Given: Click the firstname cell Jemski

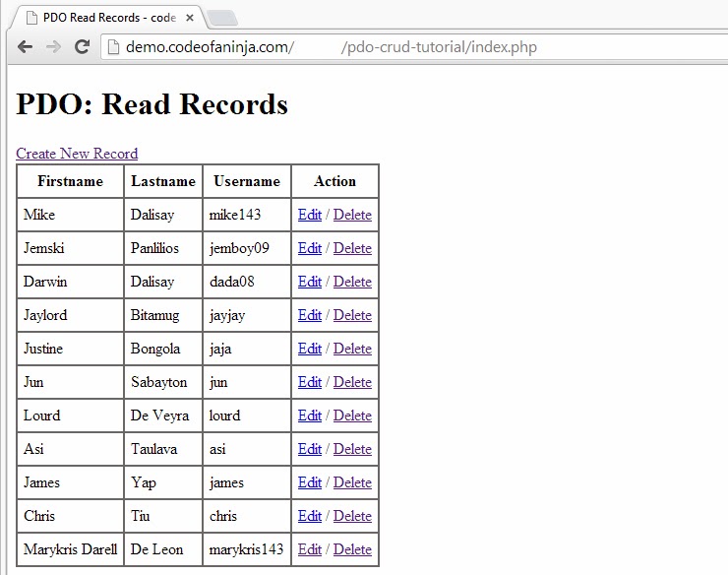Looking at the screenshot, I should [70, 248].
